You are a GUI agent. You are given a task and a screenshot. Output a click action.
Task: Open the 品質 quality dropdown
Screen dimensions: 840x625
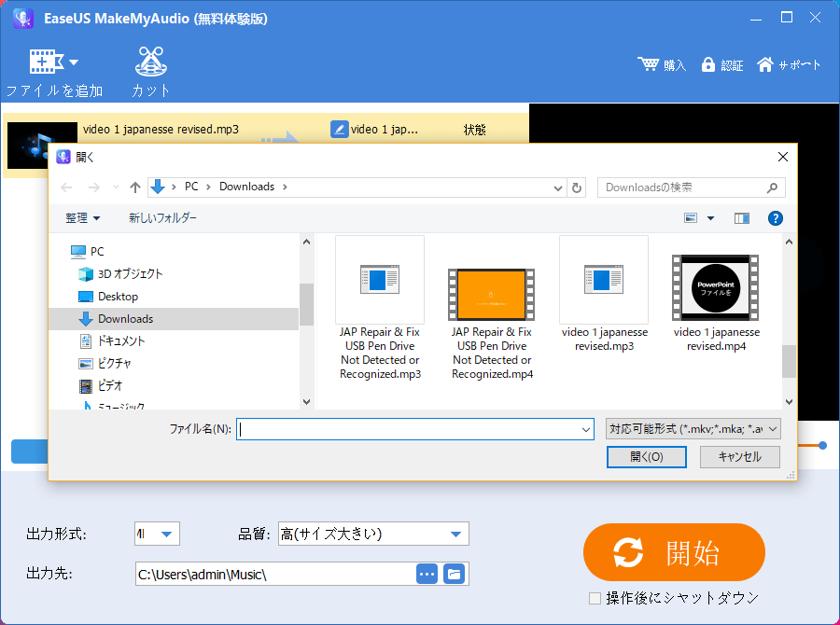pos(373,534)
